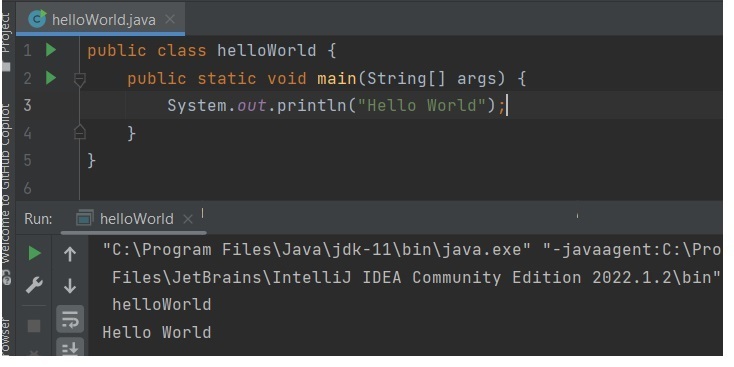Click line number 6 in the gutter
The height and width of the screenshot is (367, 734).
click(x=27, y=188)
